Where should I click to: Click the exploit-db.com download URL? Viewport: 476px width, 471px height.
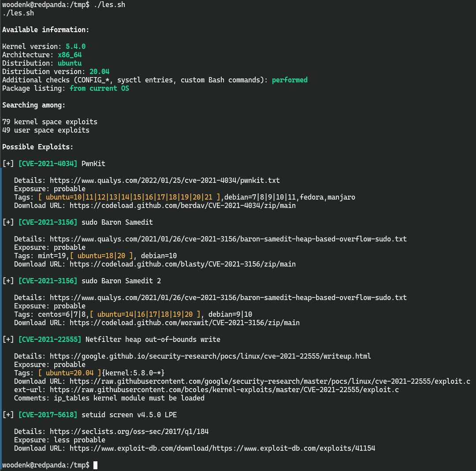click(x=222, y=449)
